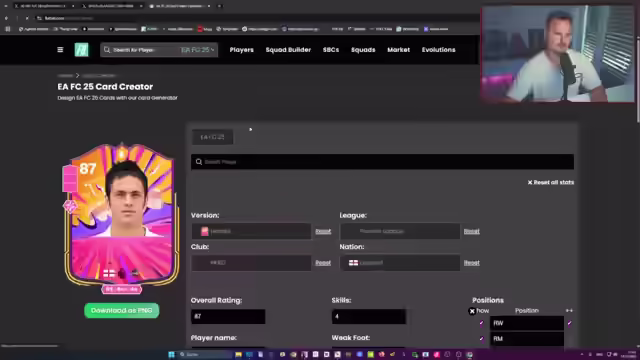
Task: Click the Download as PNG button
Action: [x=122, y=311]
